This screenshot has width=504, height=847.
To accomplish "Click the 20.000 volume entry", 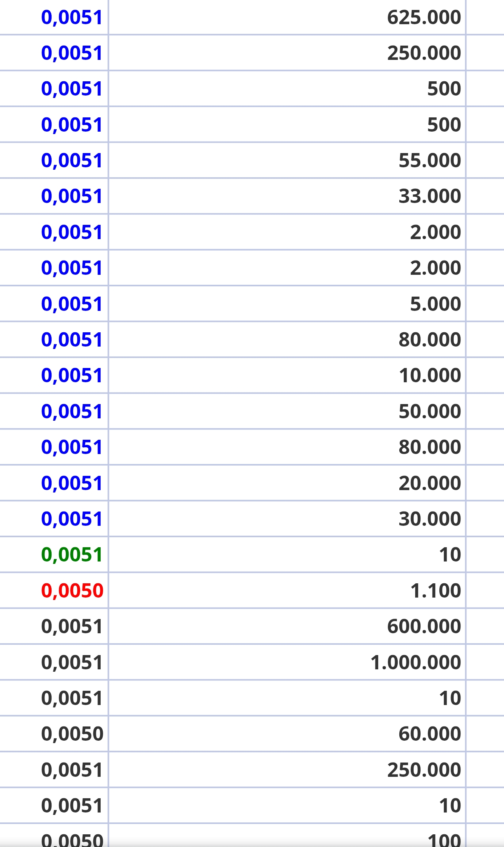I will [429, 483].
